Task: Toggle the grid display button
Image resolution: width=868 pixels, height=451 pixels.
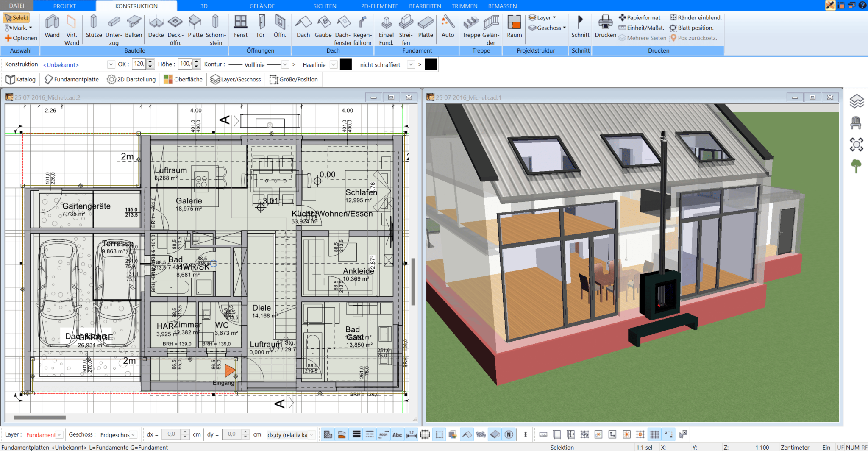Action: click(x=654, y=434)
